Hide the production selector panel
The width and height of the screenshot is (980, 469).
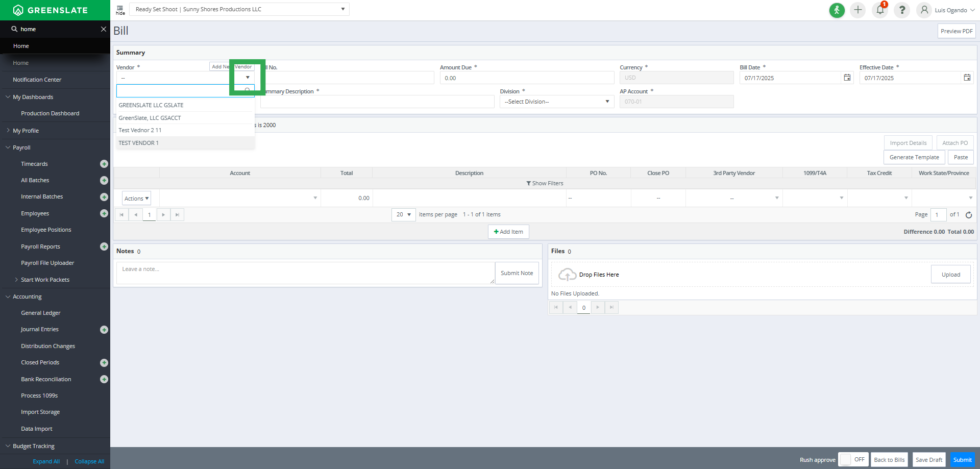pos(120,9)
